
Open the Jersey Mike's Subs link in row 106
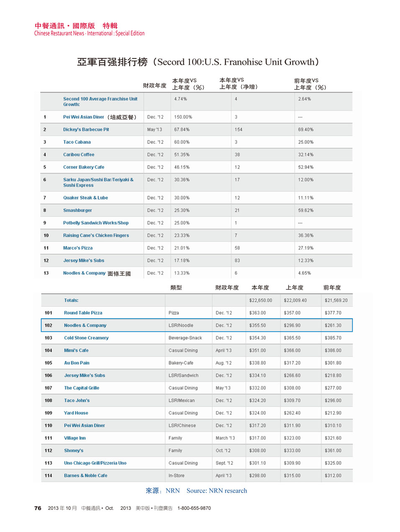85,376
